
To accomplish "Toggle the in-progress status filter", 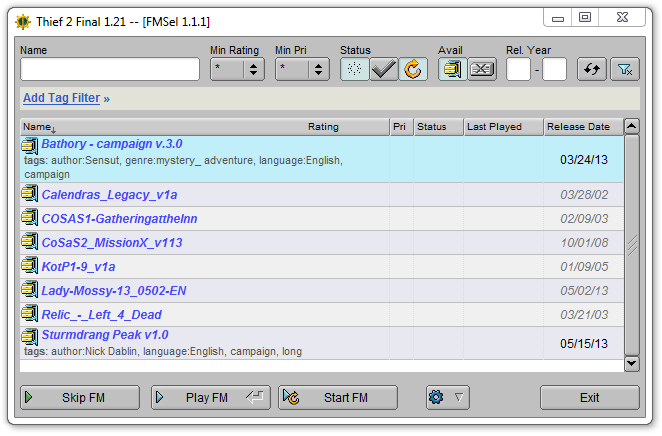I will (413, 69).
